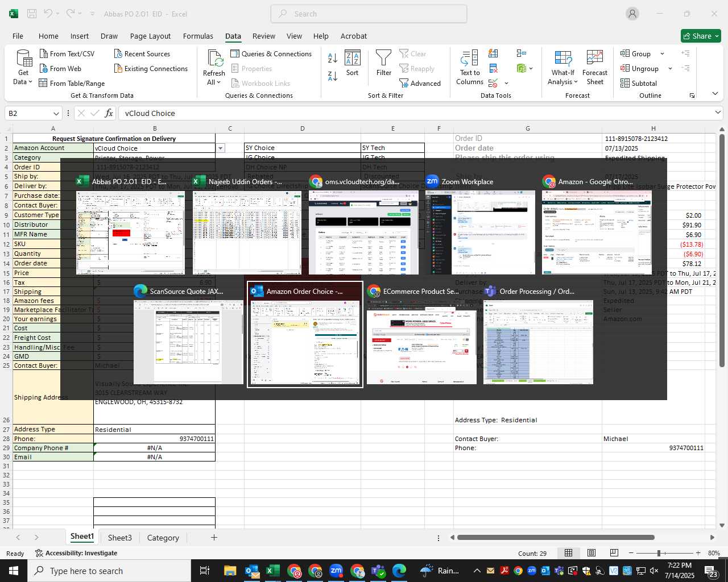This screenshot has width=728, height=582.
Task: Open the Acrobat ribbon tab
Action: (x=354, y=36)
